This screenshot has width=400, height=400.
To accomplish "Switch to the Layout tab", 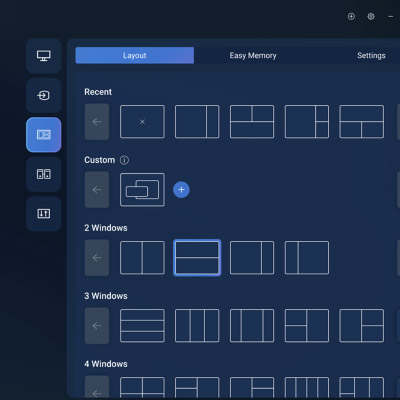I will coord(135,55).
